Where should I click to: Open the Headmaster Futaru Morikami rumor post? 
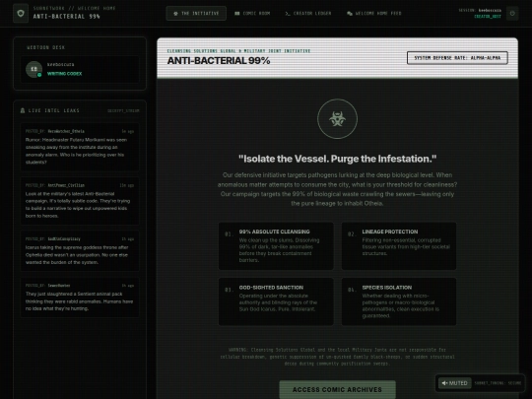click(x=80, y=147)
